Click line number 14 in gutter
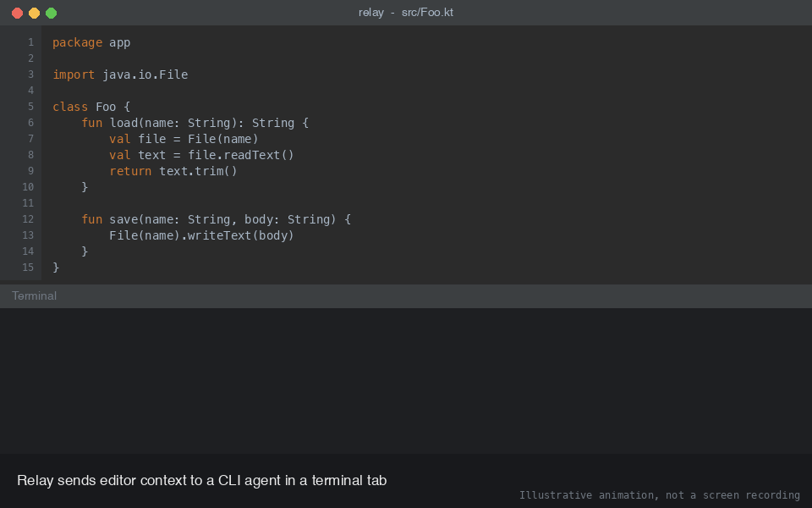This screenshot has height=508, width=812. tap(28, 251)
